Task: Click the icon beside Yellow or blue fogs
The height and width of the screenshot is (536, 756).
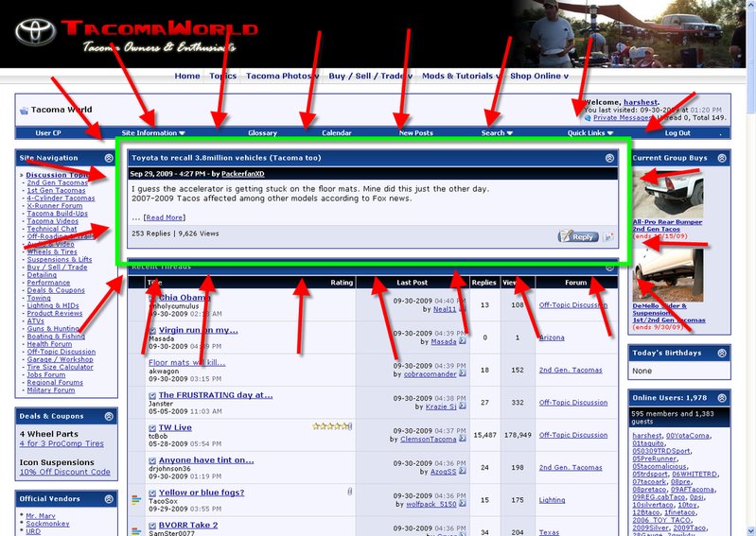Action: tap(152, 493)
